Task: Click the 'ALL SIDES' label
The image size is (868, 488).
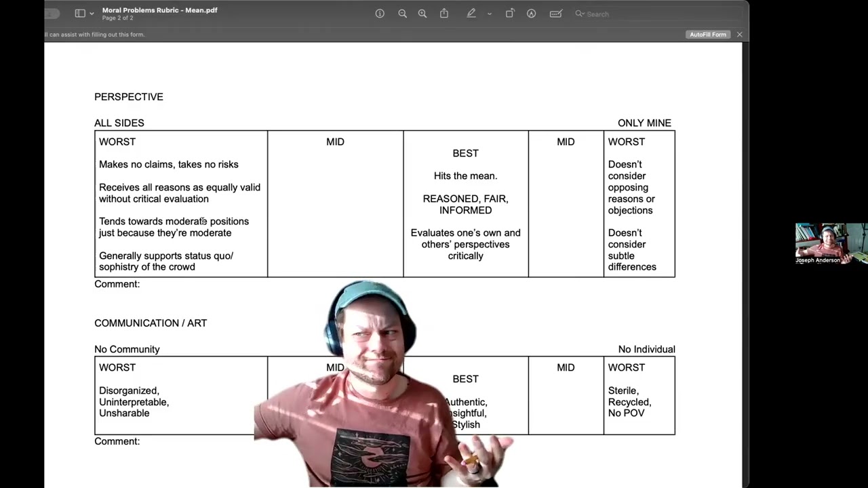Action: click(119, 123)
